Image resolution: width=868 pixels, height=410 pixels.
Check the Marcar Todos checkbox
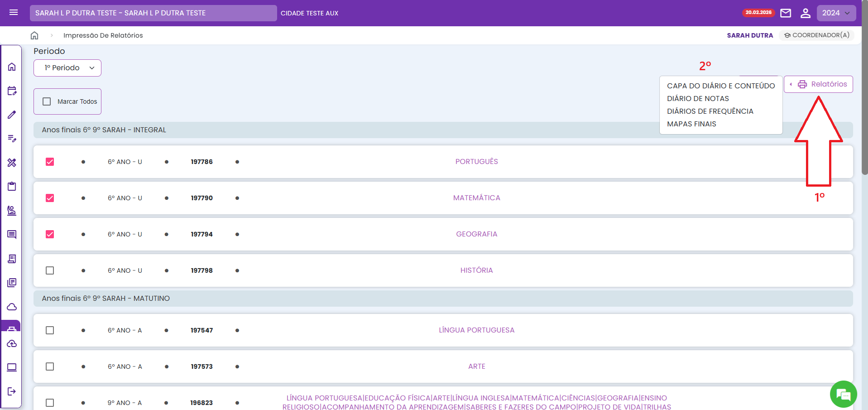click(47, 101)
